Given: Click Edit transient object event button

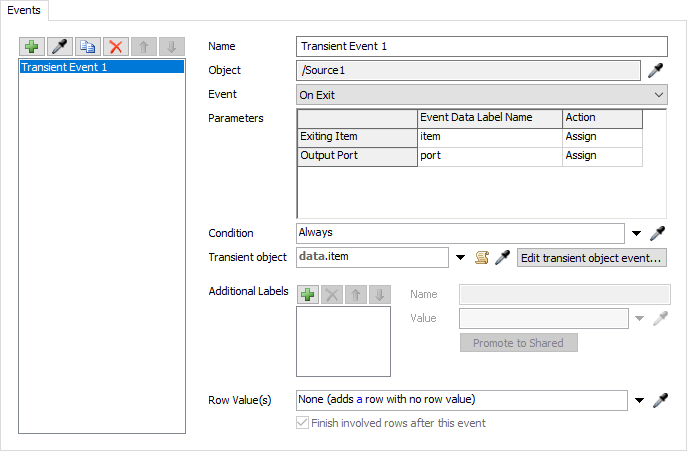Looking at the screenshot, I should coord(591,257).
